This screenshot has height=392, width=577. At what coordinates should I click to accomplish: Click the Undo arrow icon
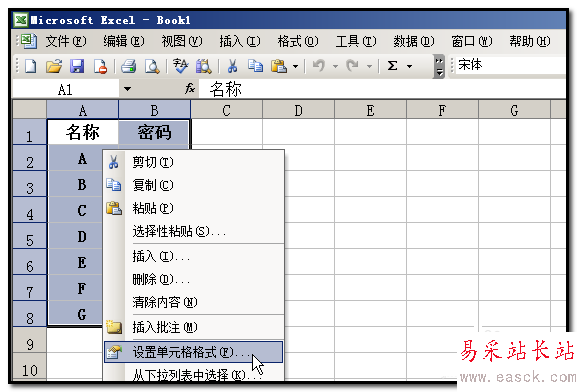[319, 67]
